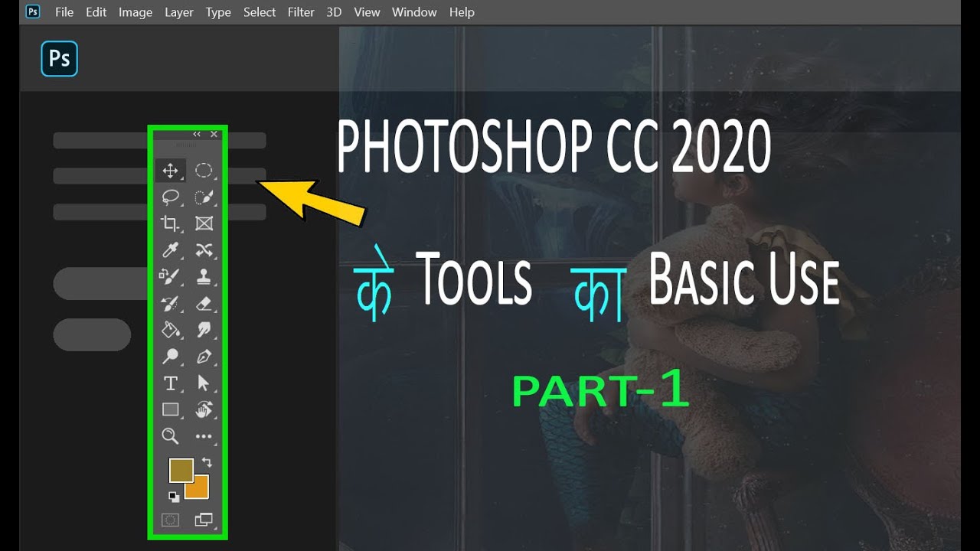The width and height of the screenshot is (980, 551).
Task: Close the tools panel
Action: click(x=214, y=134)
